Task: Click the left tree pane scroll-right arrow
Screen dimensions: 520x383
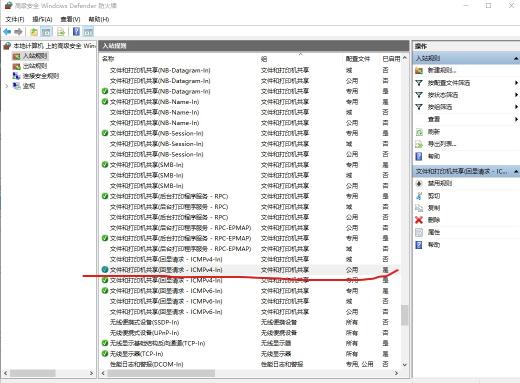Action: tap(91, 373)
